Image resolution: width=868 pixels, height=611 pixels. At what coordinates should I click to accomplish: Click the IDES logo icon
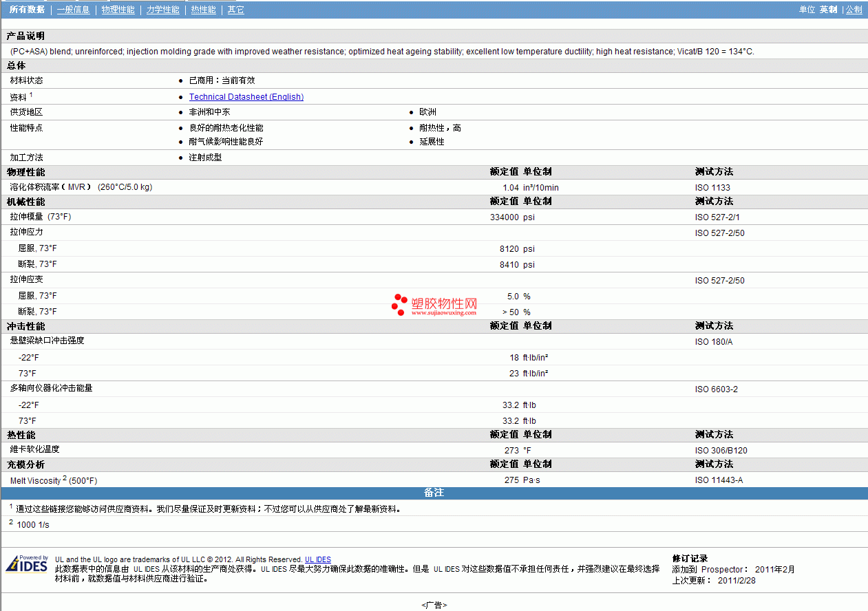pos(27,564)
